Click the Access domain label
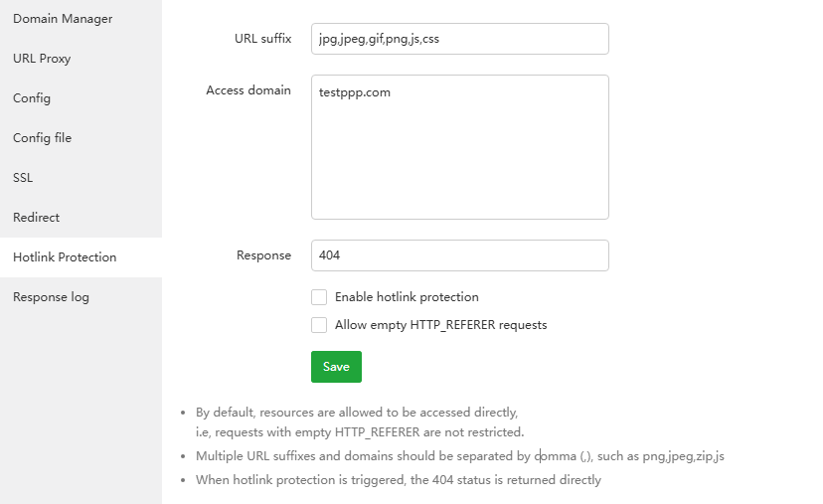The height and width of the screenshot is (504, 823). [248, 90]
